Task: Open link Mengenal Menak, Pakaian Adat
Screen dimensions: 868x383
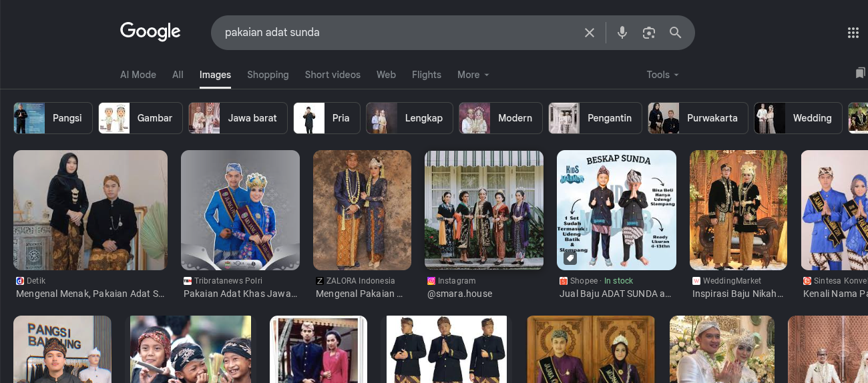Action: point(90,294)
